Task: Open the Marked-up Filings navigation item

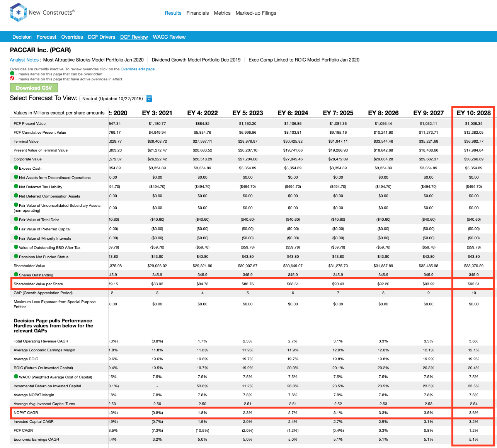Action: point(256,13)
